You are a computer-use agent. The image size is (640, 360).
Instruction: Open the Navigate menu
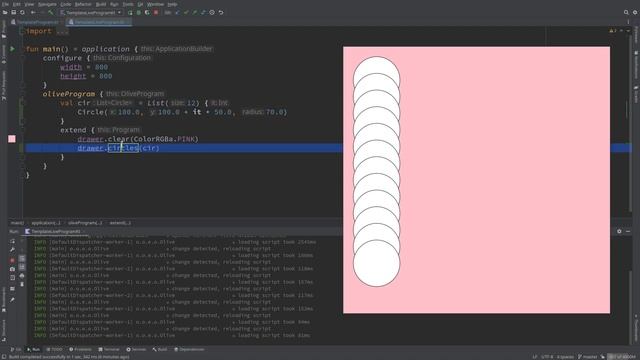pyautogui.click(x=47, y=4)
